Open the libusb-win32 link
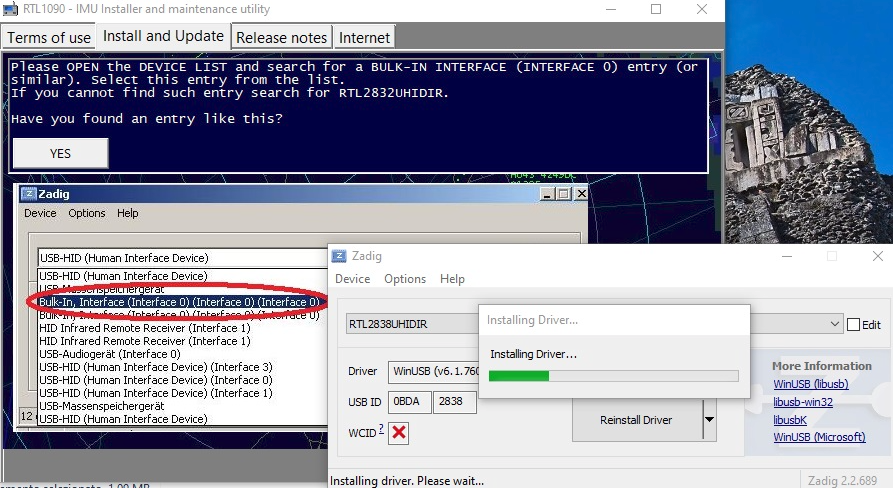Image resolution: width=893 pixels, height=488 pixels. click(x=802, y=402)
